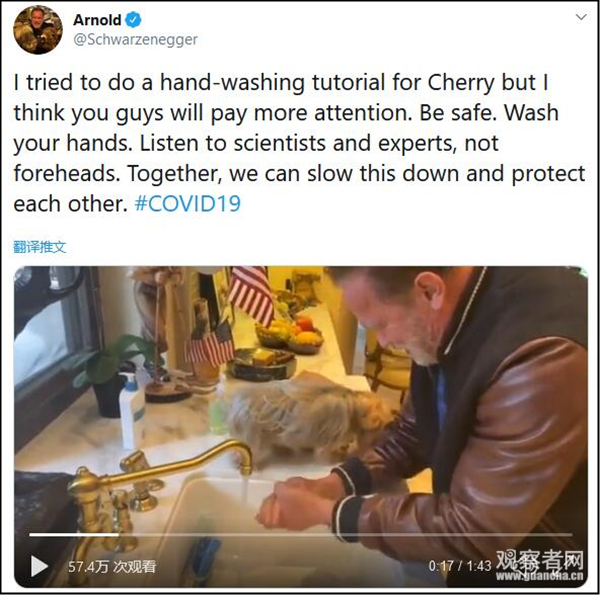Screen dimensions: 600x596
Task: Click the 1:43 total duration label
Action: point(479,566)
